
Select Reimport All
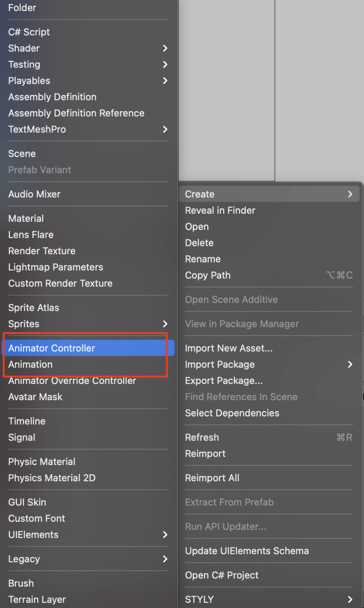[212, 478]
